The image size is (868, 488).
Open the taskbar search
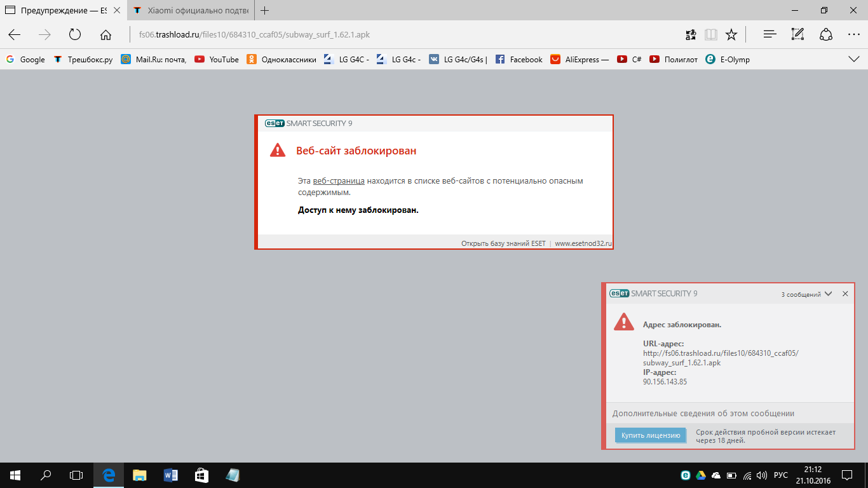pos(46,475)
